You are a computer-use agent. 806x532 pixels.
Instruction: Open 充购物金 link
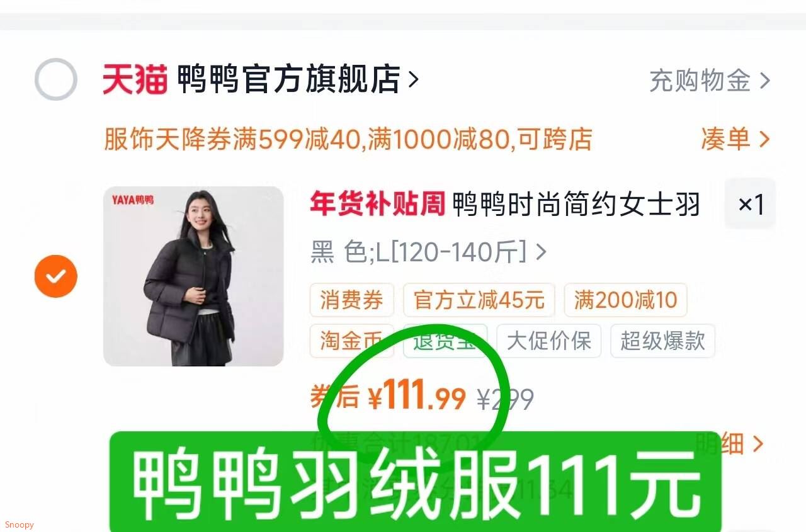tap(710, 81)
